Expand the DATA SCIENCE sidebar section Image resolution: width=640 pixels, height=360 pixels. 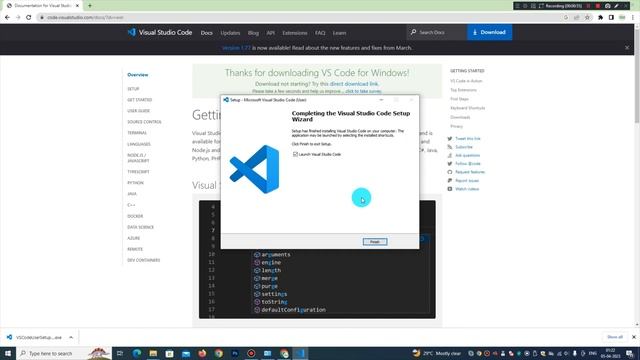point(140,227)
